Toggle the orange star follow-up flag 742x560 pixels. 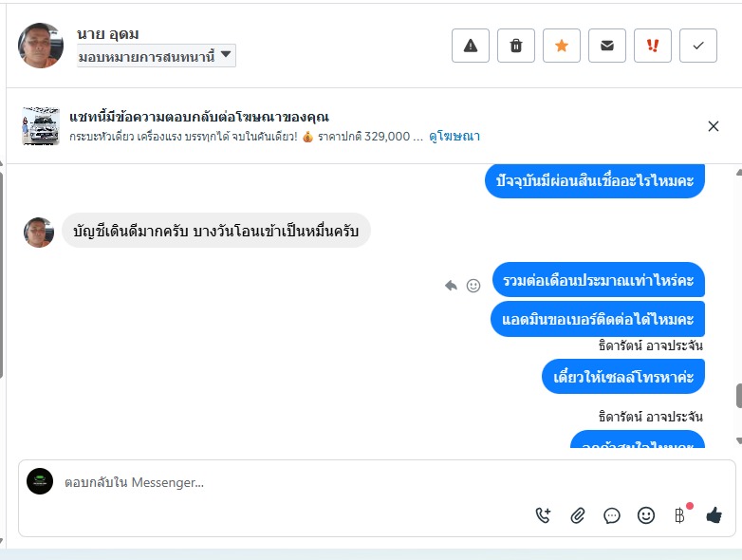562,46
